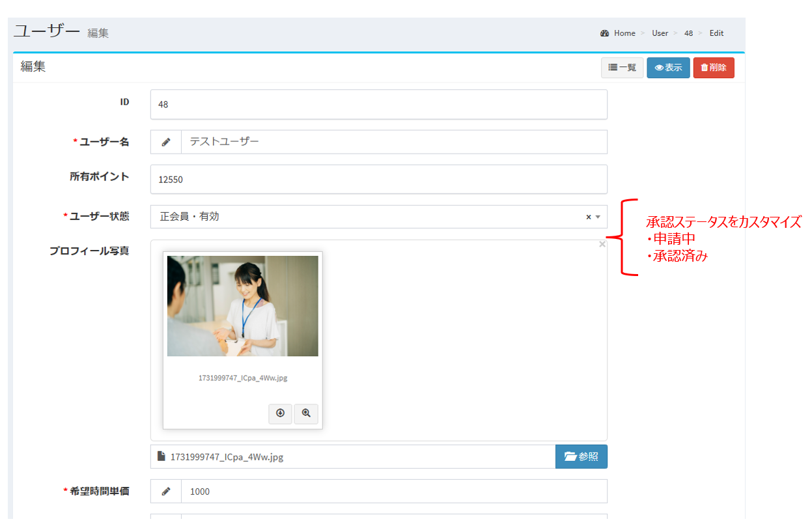Click the profile photo thumbnail

click(x=242, y=306)
